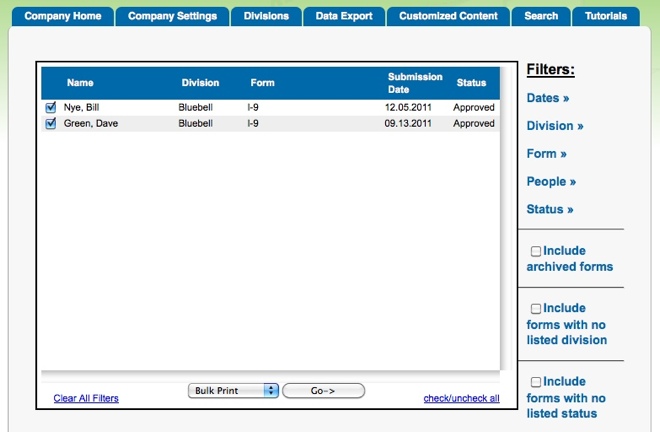Toggle Include forms with no listed division
Viewport: 660px width, 432px height.
[x=536, y=309]
